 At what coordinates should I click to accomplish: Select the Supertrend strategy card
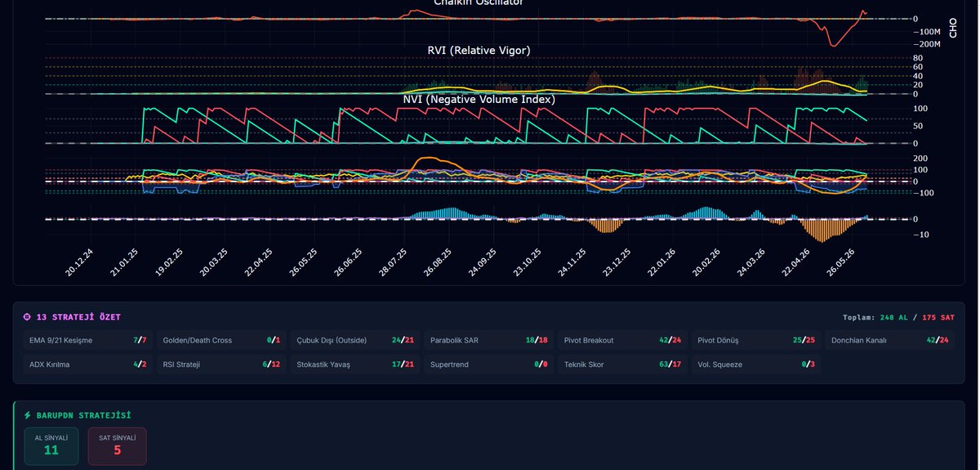pyautogui.click(x=488, y=365)
